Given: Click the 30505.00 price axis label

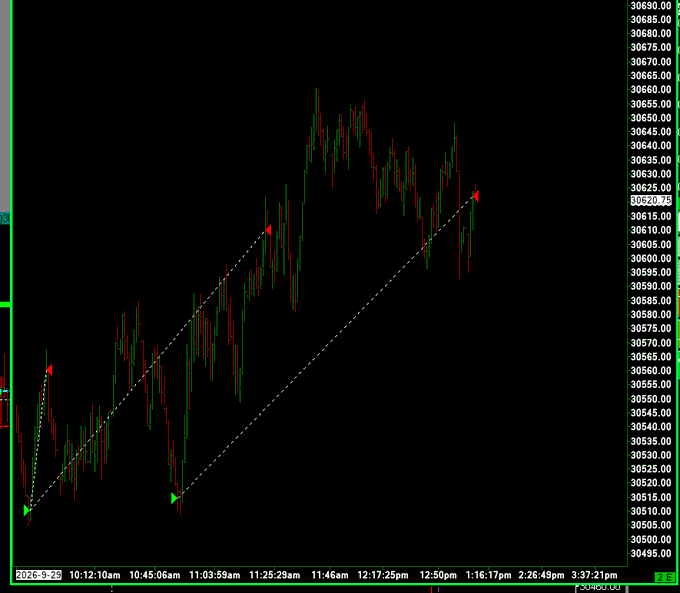Looking at the screenshot, I should pyautogui.click(x=651, y=525).
